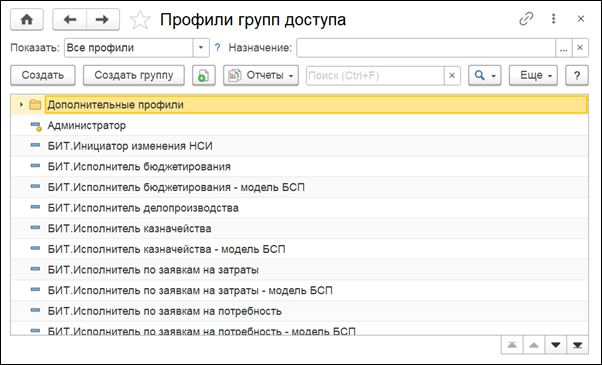
Task: Open the Показать dropdown arrow
Action: tap(201, 48)
